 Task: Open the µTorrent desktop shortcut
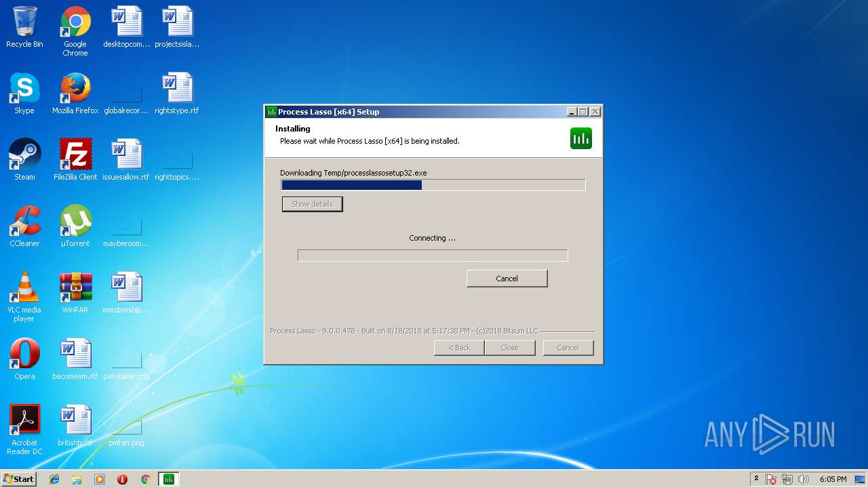tap(75, 227)
